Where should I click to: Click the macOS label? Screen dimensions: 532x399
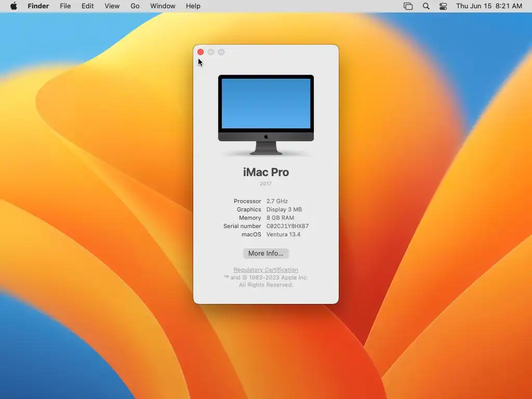251,234
